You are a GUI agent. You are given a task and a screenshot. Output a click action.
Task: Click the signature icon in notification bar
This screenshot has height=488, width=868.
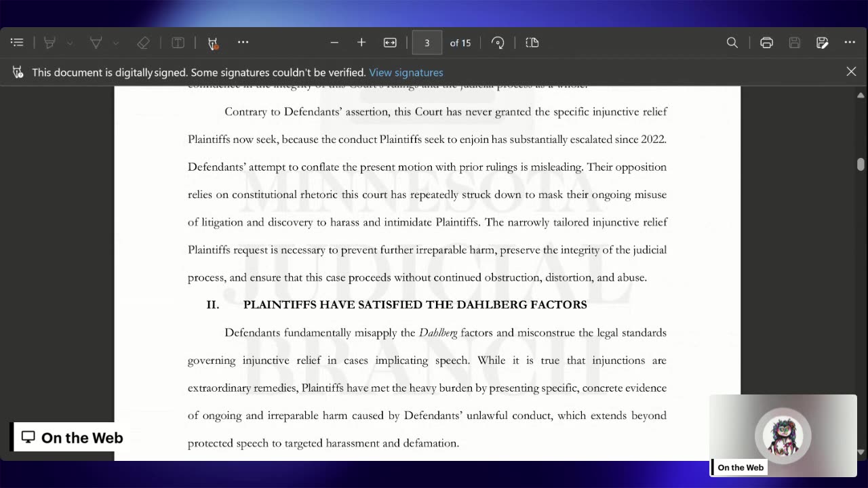18,72
